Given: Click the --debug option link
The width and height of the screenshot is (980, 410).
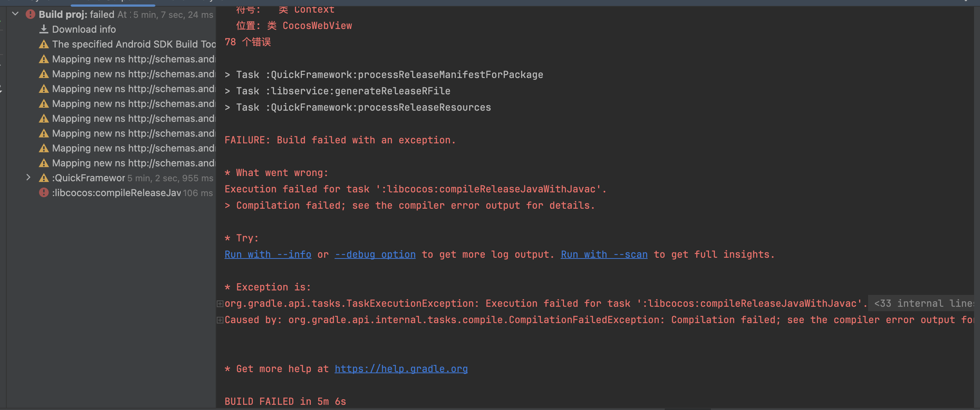Looking at the screenshot, I should pyautogui.click(x=375, y=255).
